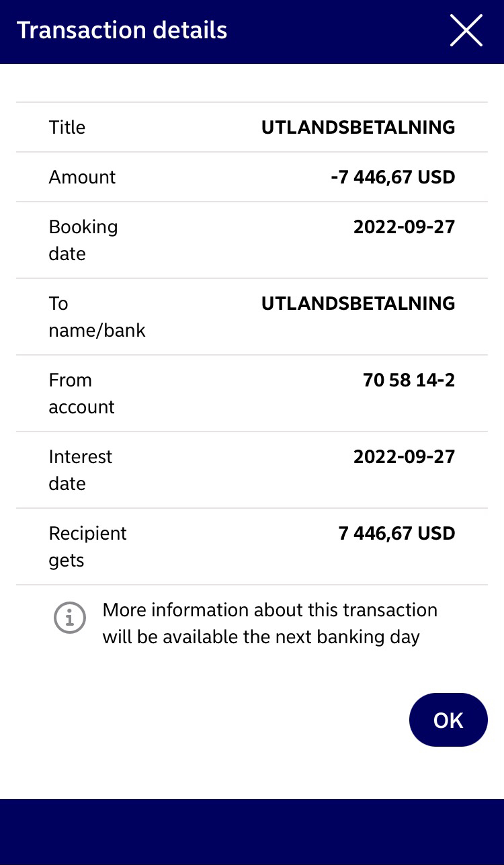Screen dimensions: 504x865
Task: Select the Amount row label
Action: pyautogui.click(x=82, y=177)
